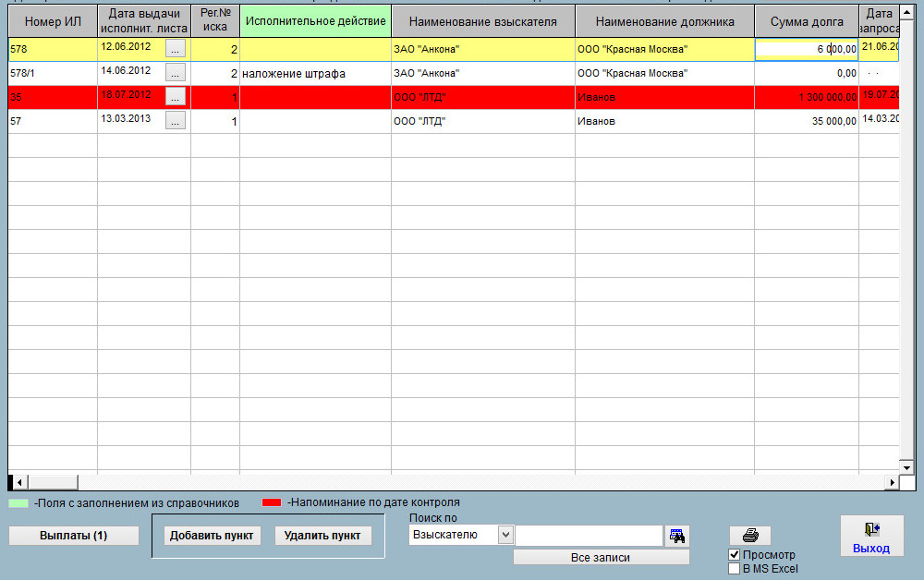The image size is (924, 580).
Task: Click the Выход exit button
Action: 871,536
